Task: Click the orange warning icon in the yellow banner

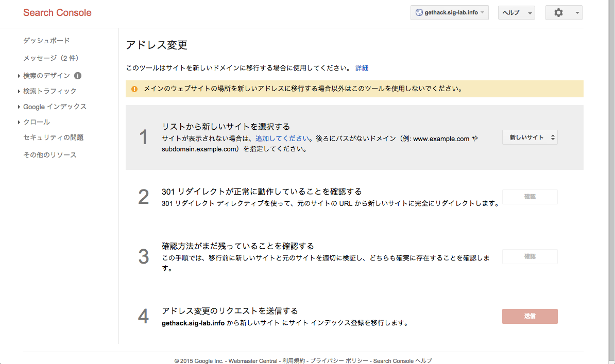Action: point(134,89)
